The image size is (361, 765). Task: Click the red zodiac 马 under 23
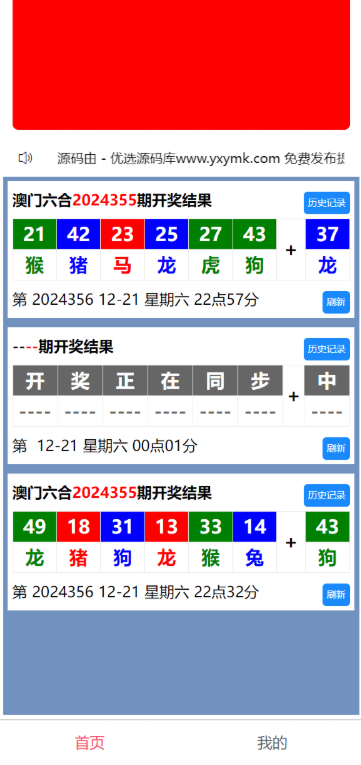click(x=122, y=265)
